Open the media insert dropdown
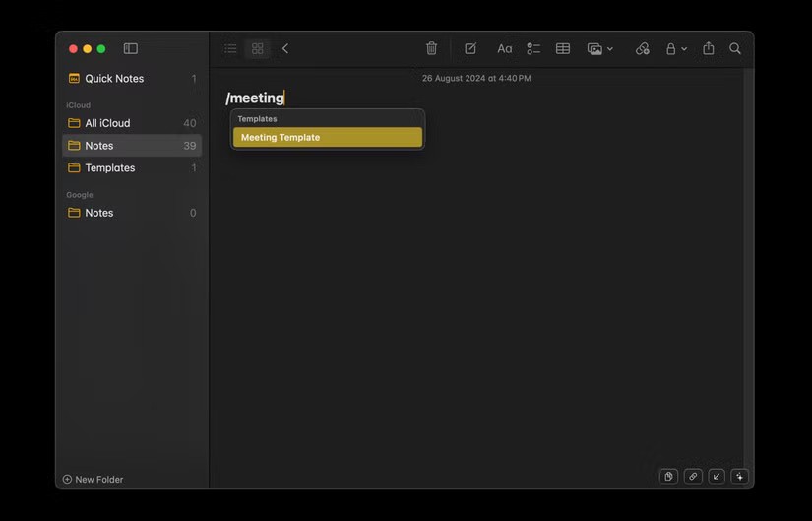Image resolution: width=812 pixels, height=521 pixels. click(x=599, y=48)
